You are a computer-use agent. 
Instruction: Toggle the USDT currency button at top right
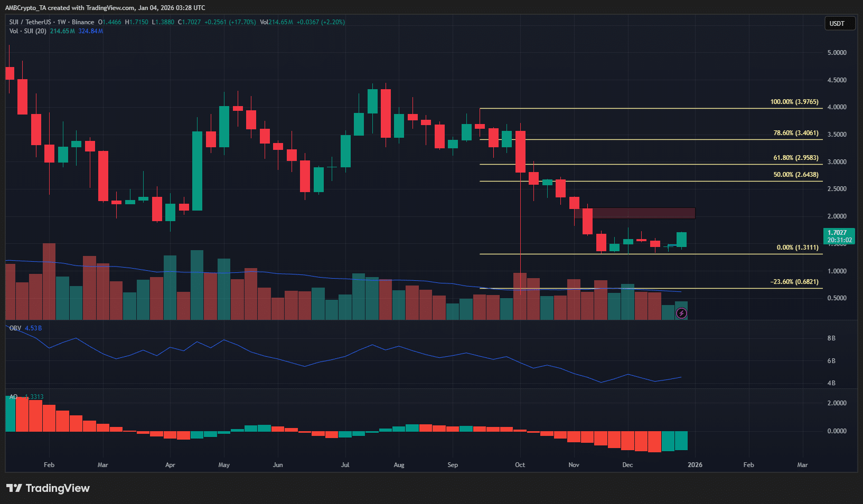(839, 23)
